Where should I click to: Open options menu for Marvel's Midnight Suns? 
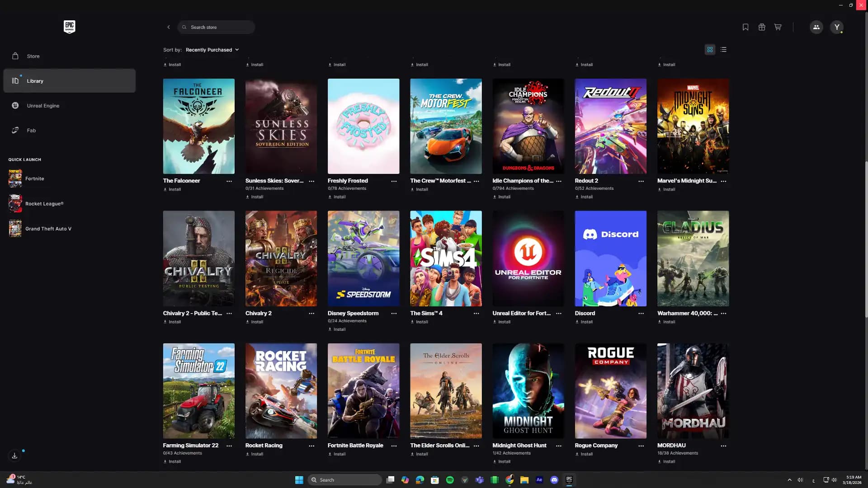[x=723, y=181]
